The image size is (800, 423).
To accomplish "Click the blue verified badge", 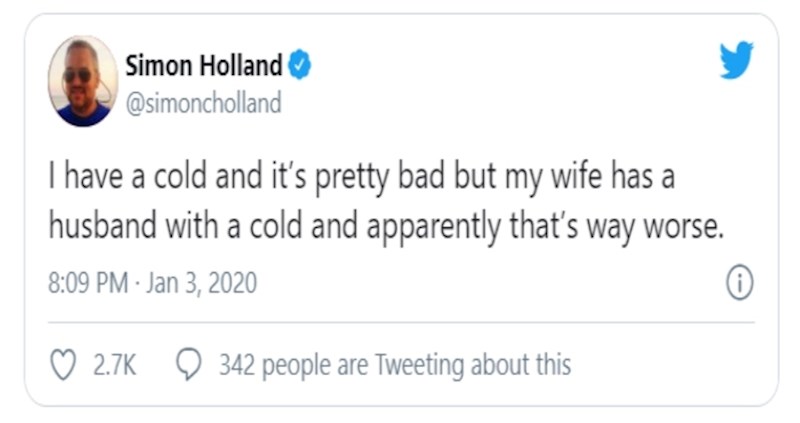I will tap(300, 67).
